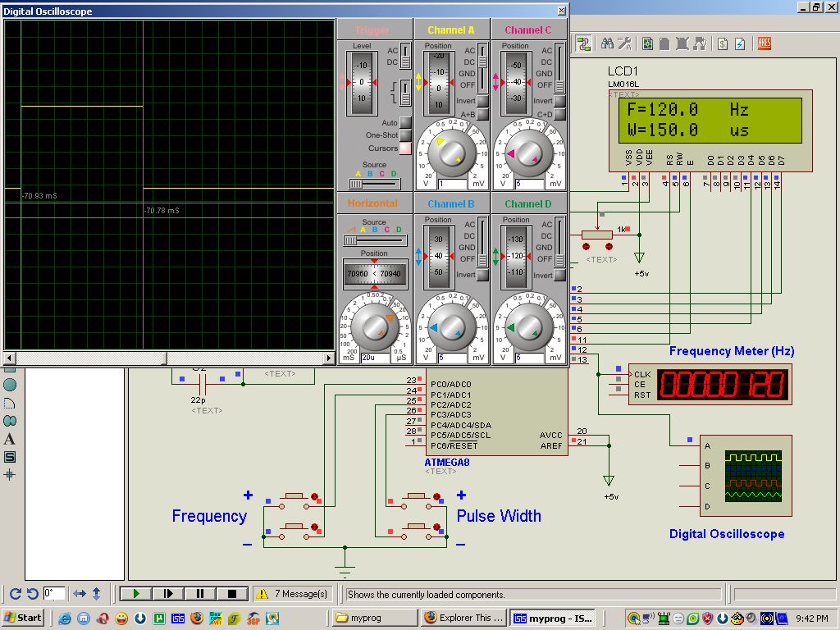Click the rotation angle input field
This screenshot has width=840, height=630.
[54, 593]
